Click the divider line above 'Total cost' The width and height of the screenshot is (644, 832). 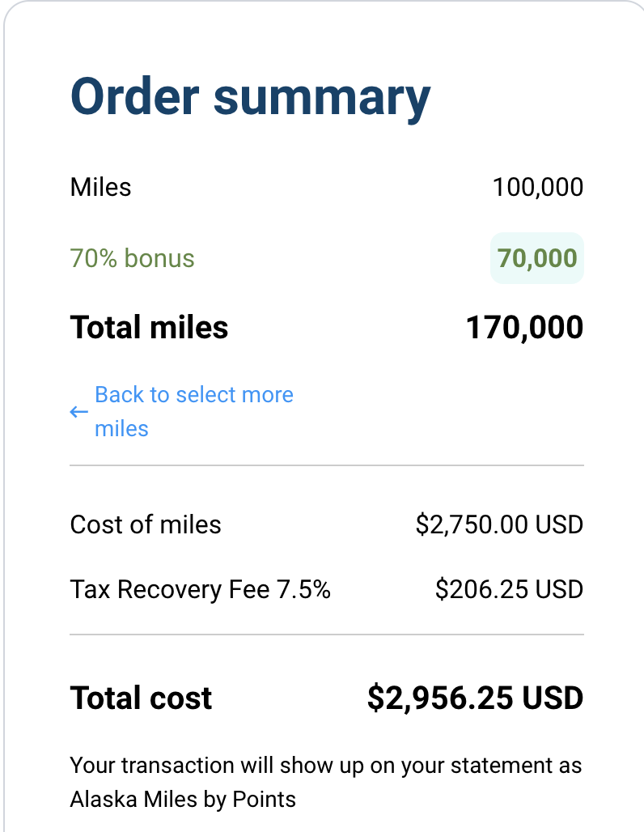pyautogui.click(x=326, y=635)
